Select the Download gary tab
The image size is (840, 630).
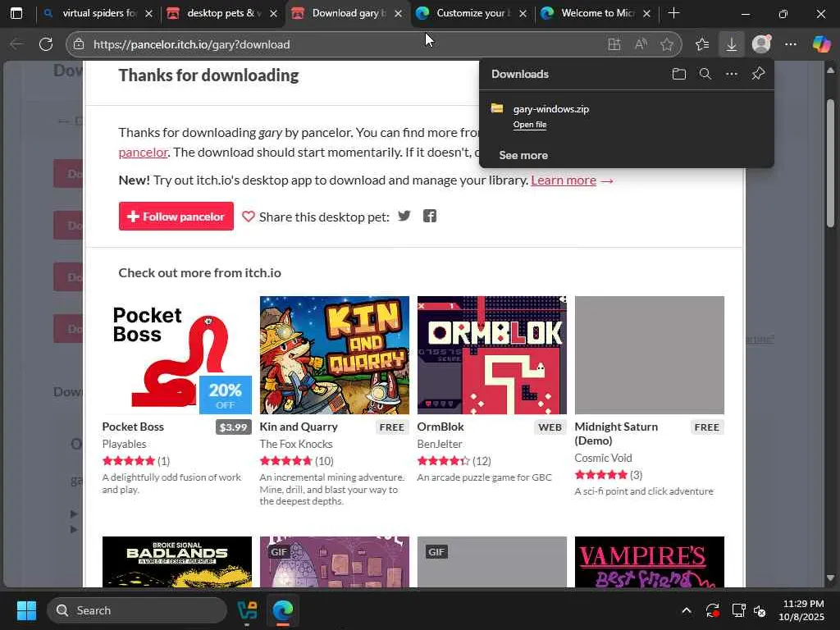[347, 13]
